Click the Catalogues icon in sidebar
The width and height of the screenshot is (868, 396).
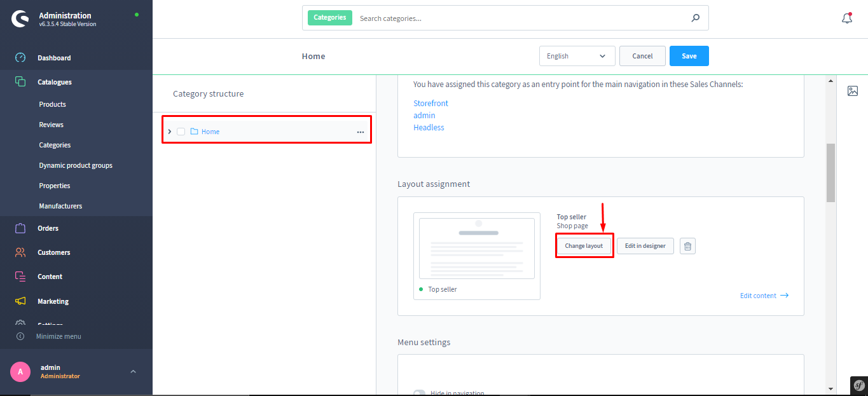coord(20,82)
